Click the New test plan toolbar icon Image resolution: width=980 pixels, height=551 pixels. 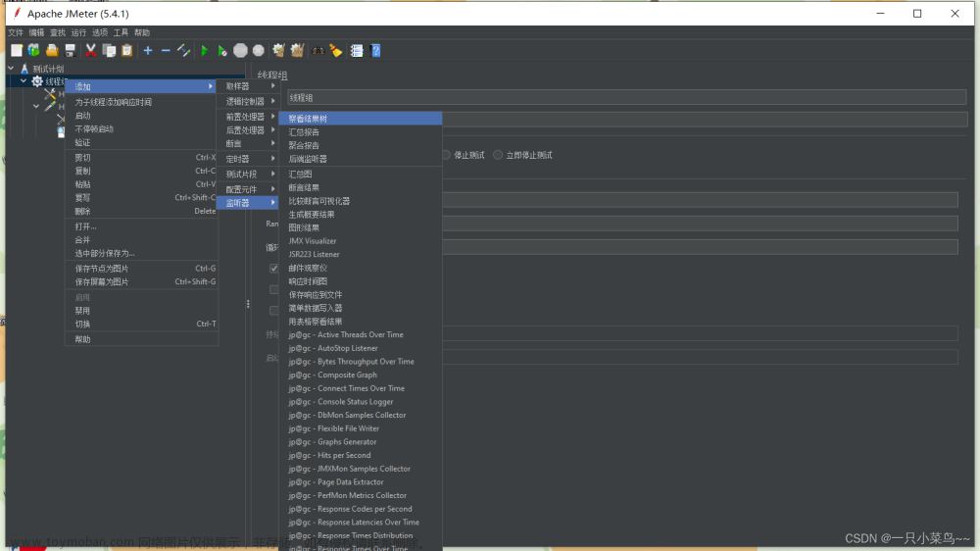point(17,51)
